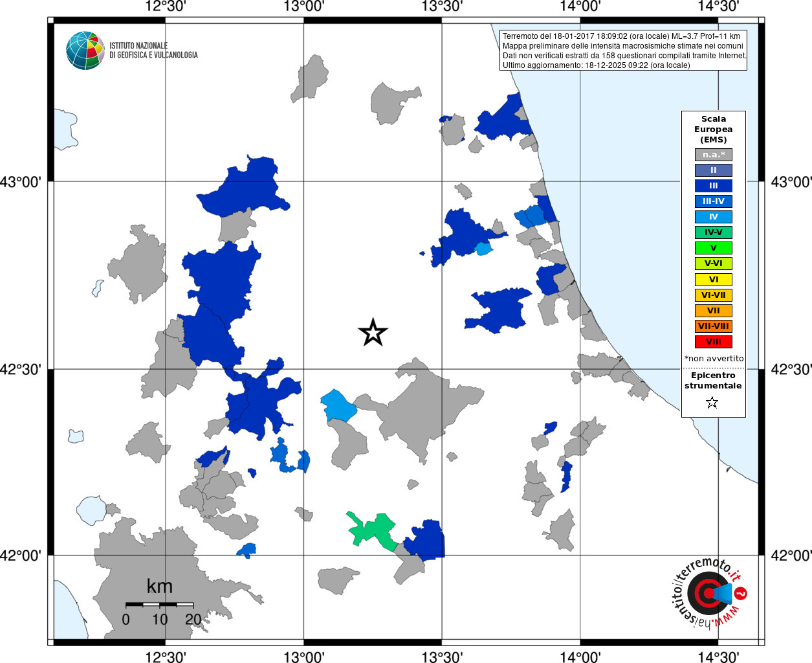Select the intensity VI yellow swatch
This screenshot has height=663, width=812.
pyautogui.click(x=714, y=280)
